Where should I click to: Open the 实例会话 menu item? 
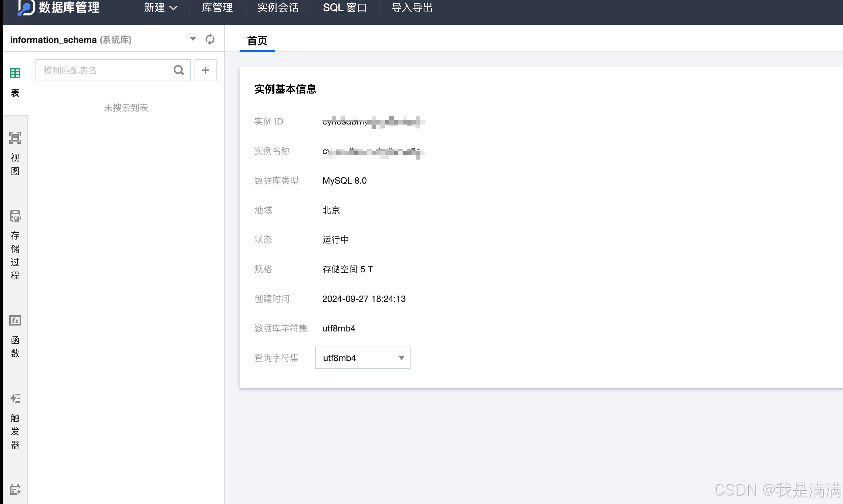[278, 7]
